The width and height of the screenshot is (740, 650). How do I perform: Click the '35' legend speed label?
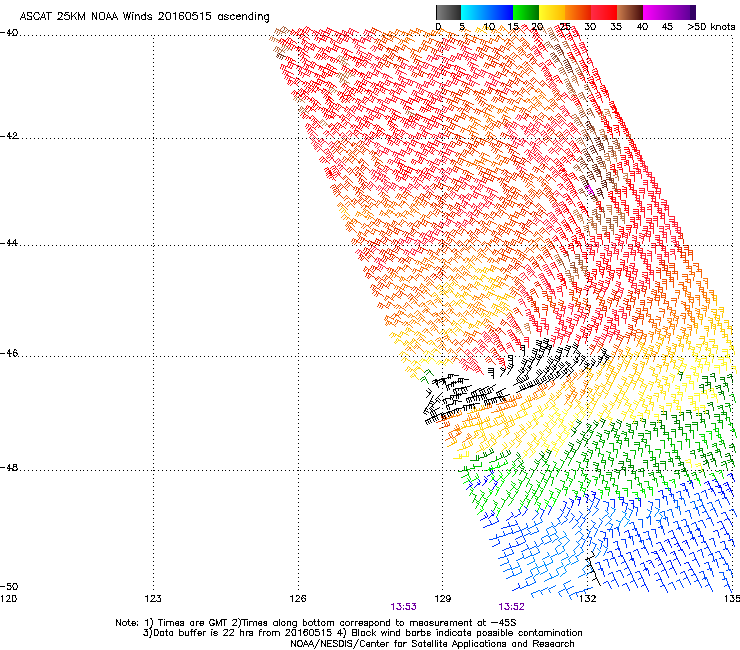click(x=616, y=26)
